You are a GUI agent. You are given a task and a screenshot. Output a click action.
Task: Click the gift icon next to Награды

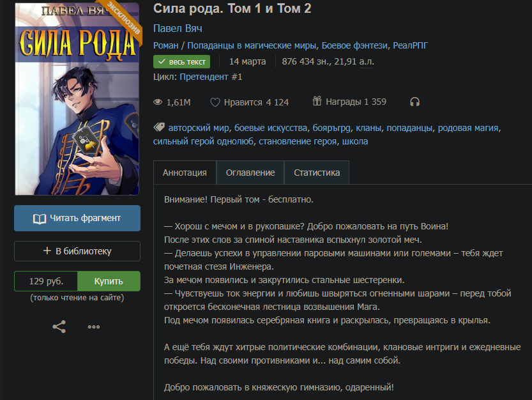317,101
